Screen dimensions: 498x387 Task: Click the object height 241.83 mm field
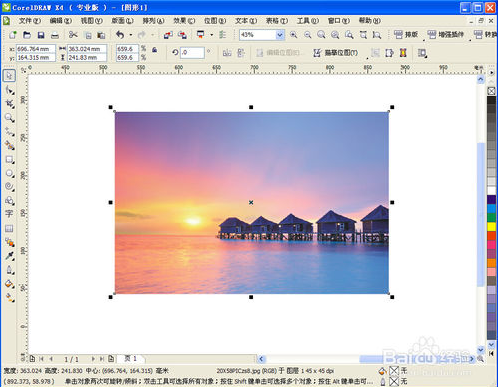[x=87, y=58]
